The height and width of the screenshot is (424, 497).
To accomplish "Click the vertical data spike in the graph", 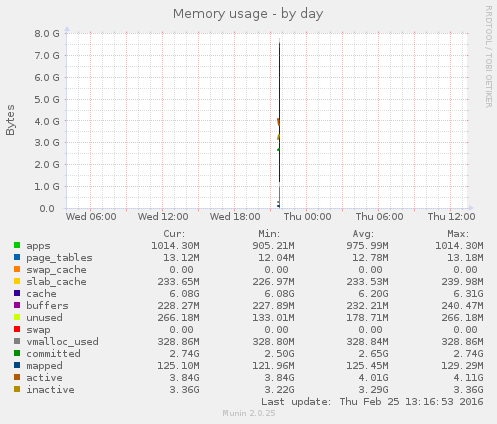I will [x=279, y=123].
